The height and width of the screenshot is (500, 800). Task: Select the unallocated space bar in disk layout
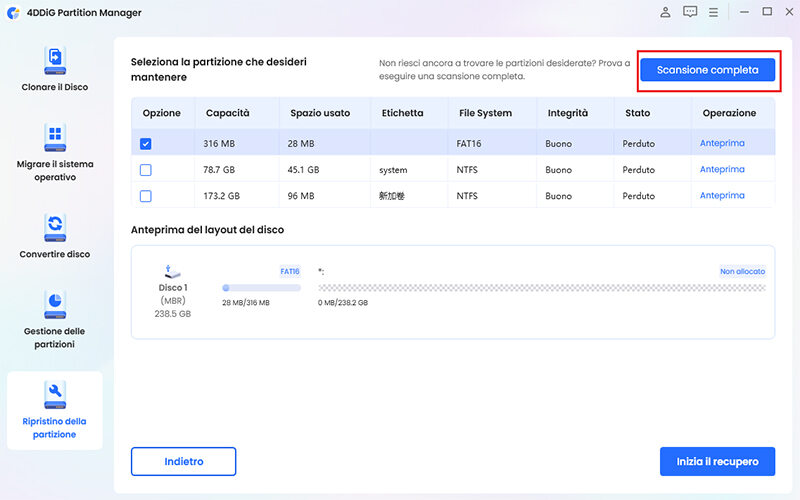(541, 288)
